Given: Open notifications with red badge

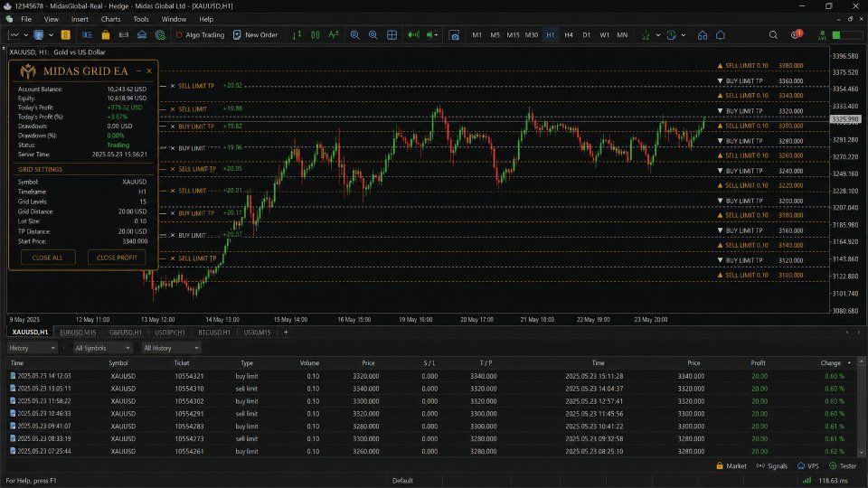Looking at the screenshot, I should tap(797, 34).
